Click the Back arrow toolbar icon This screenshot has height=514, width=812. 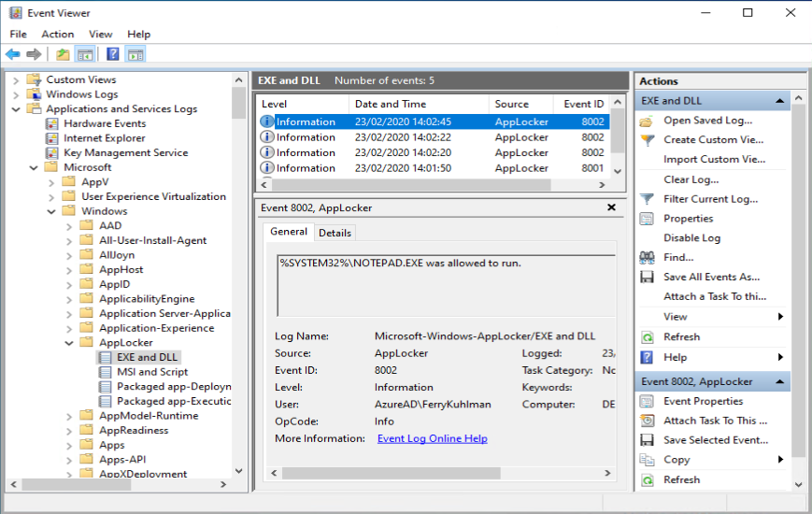(13, 54)
